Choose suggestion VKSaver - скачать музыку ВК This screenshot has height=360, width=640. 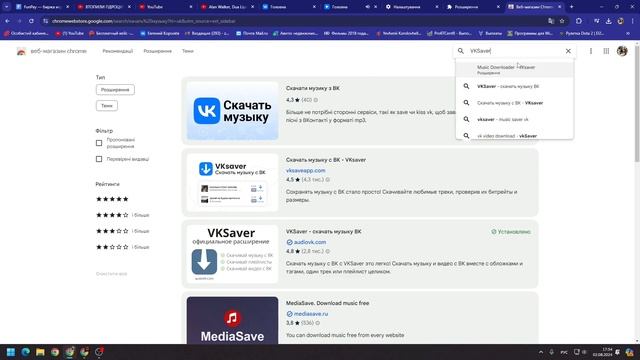(x=515, y=86)
